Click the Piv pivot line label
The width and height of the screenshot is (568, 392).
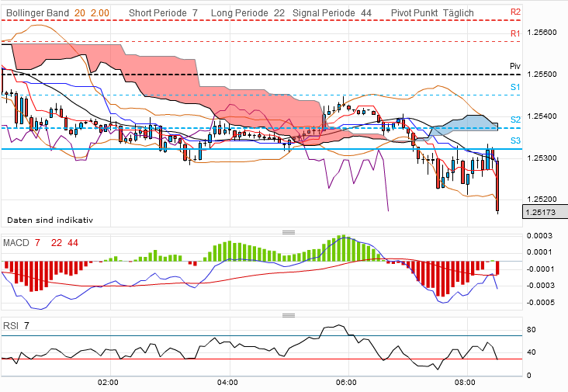[x=515, y=66]
